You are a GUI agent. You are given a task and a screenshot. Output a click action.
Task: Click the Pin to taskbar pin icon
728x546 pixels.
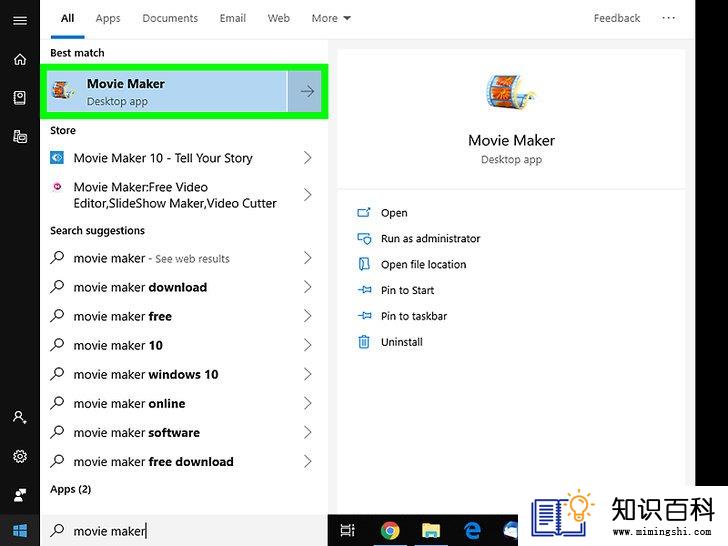(x=364, y=316)
